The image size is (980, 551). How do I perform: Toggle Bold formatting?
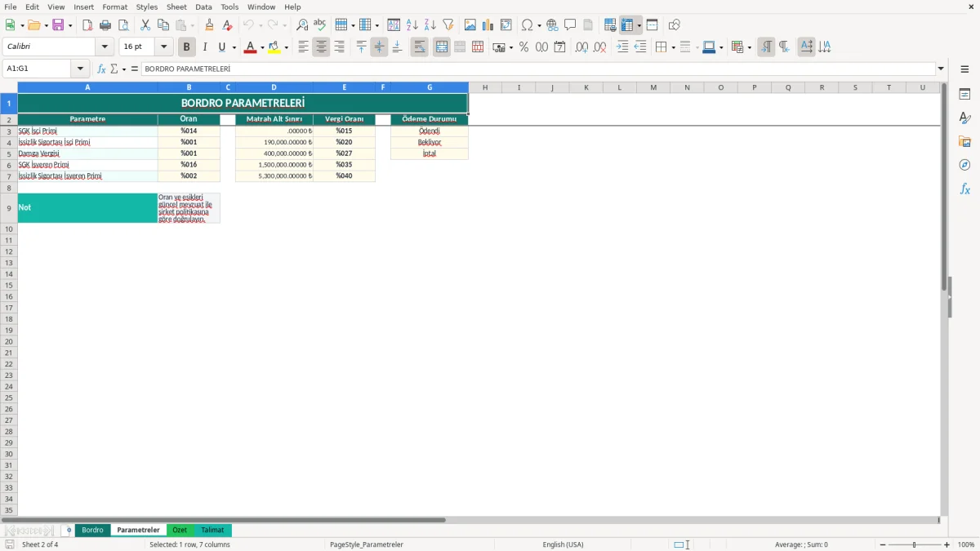pos(187,47)
